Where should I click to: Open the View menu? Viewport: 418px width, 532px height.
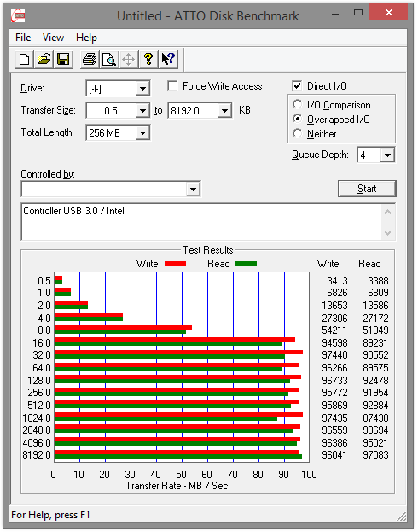(x=53, y=38)
